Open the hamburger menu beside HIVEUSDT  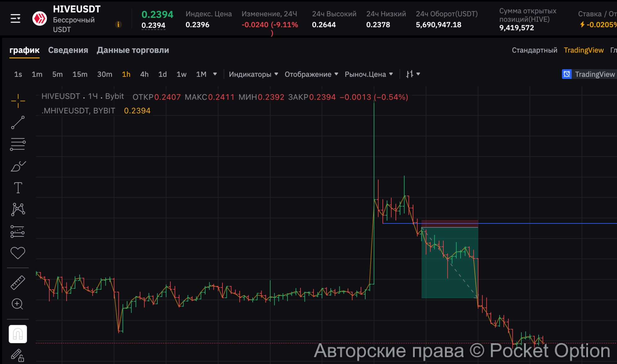click(15, 18)
